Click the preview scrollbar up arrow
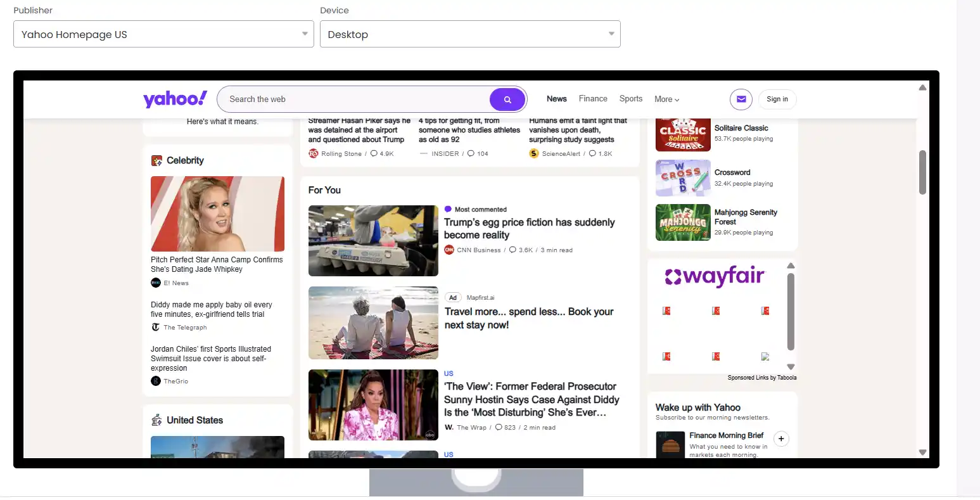Image resolution: width=980 pixels, height=500 pixels. click(922, 87)
